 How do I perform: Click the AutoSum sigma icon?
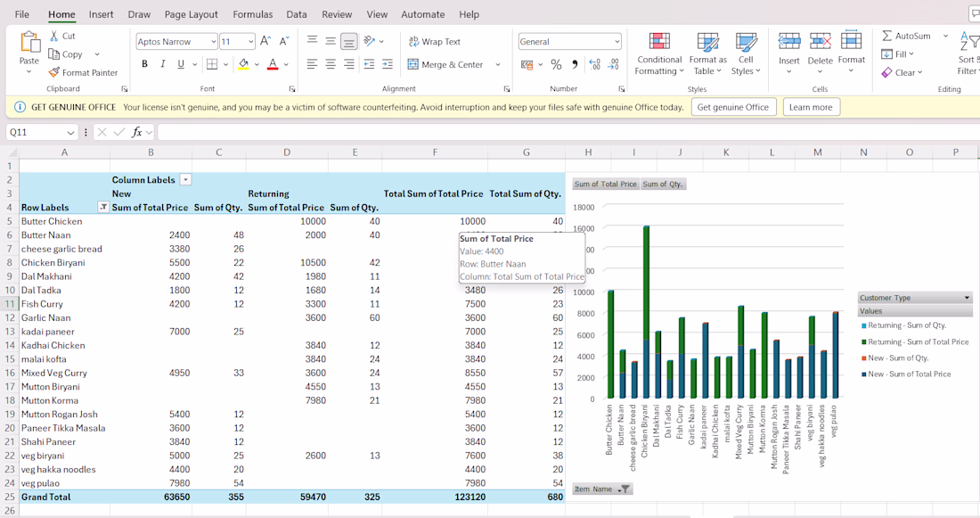click(x=886, y=36)
